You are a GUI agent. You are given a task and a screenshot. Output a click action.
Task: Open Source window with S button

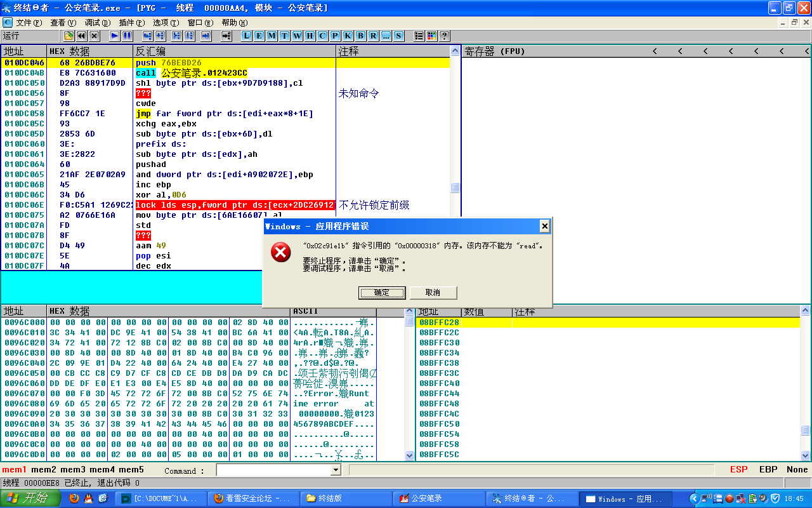(399, 36)
